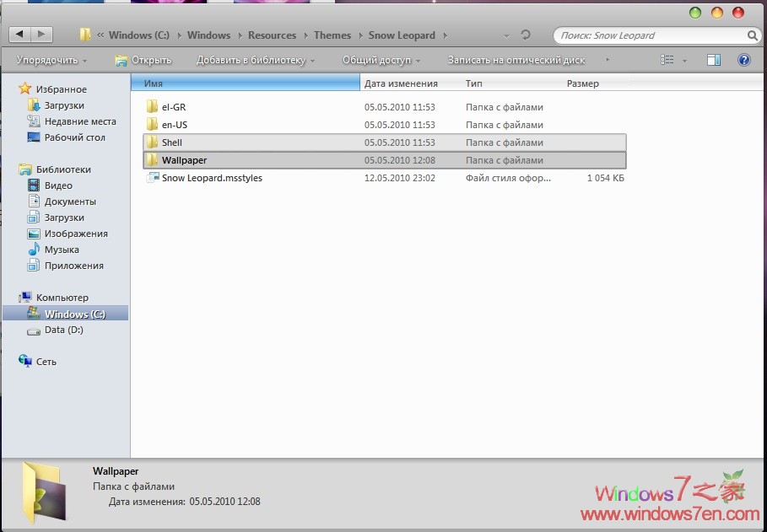
Task: Navigate to Themes via the breadcrumb
Action: click(x=332, y=35)
